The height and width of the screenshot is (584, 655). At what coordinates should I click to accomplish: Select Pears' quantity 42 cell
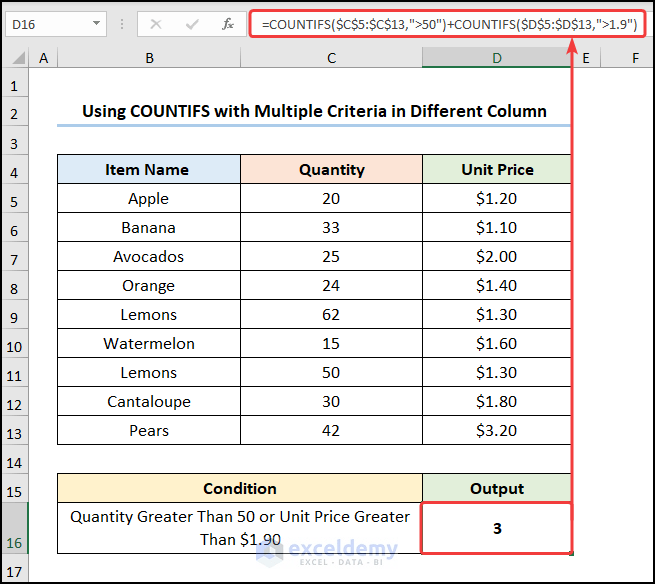coord(331,430)
